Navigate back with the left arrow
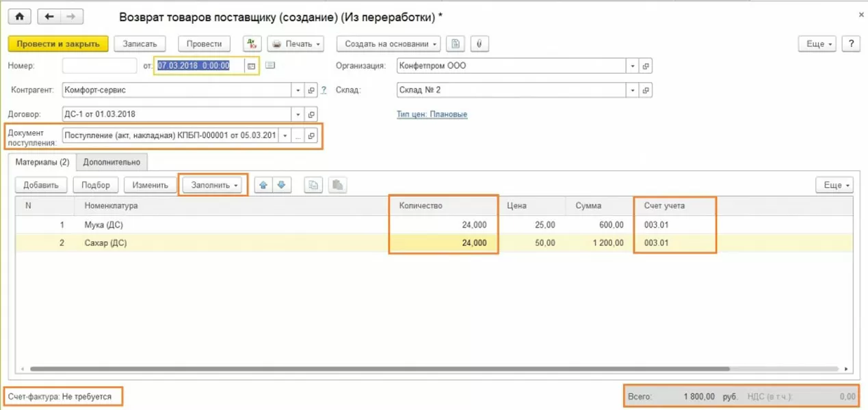The width and height of the screenshot is (868, 410). point(50,16)
